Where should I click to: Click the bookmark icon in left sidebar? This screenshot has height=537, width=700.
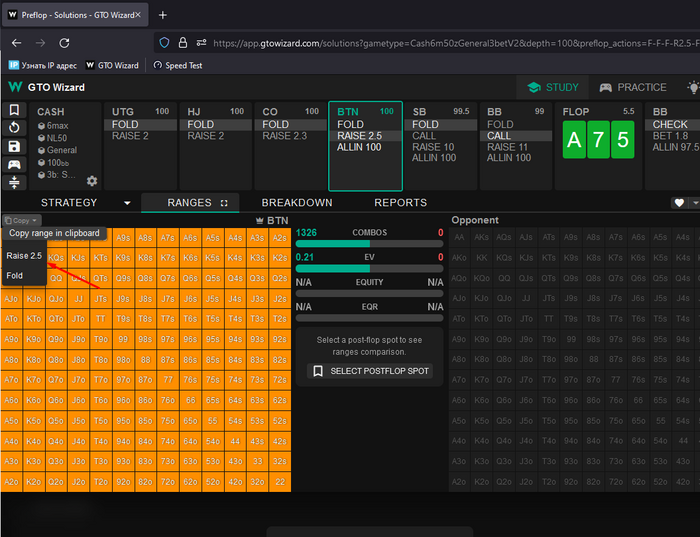14,110
